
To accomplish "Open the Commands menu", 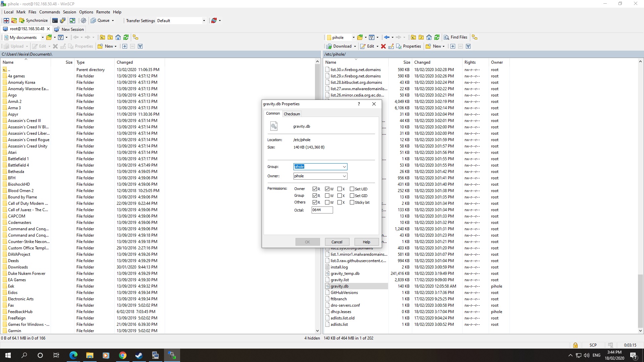I will click(x=49, y=12).
